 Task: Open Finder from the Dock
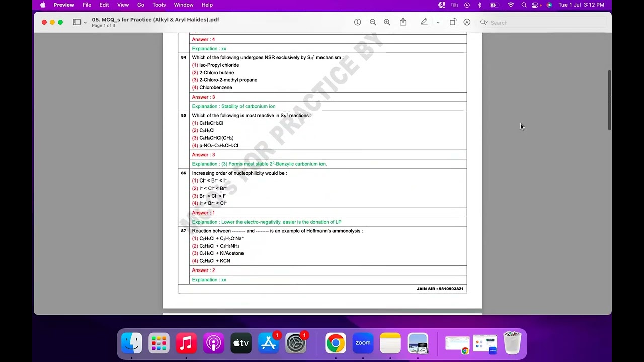pyautogui.click(x=132, y=343)
